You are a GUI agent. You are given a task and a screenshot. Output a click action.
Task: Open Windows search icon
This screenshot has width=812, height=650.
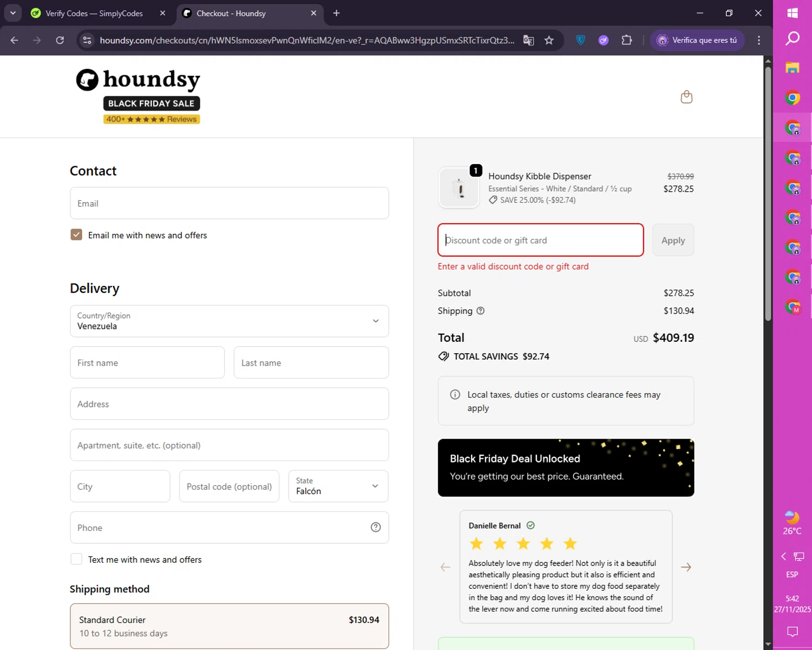pyautogui.click(x=793, y=38)
